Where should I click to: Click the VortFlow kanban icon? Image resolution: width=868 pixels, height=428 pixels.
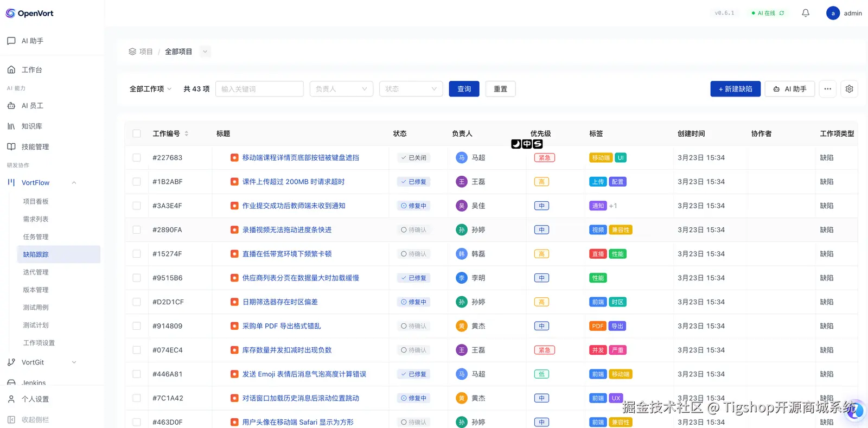click(11, 182)
